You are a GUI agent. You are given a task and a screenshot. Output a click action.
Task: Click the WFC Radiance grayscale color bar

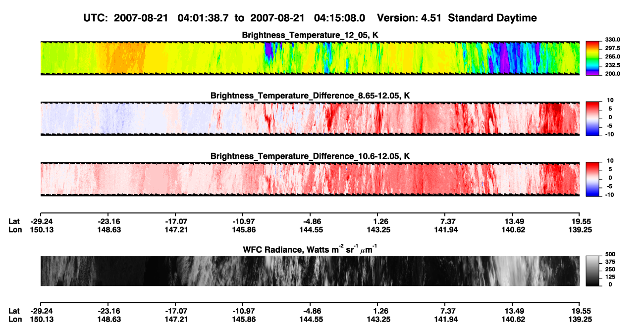tap(594, 271)
